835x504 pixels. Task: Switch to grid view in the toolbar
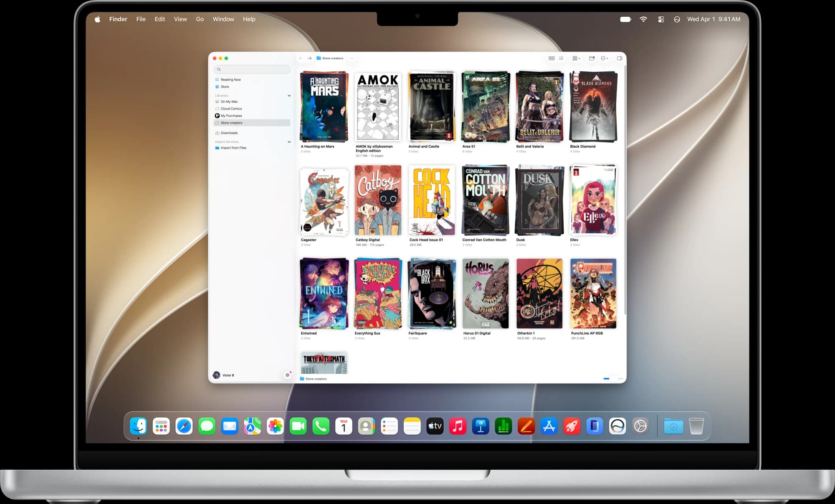tap(551, 58)
